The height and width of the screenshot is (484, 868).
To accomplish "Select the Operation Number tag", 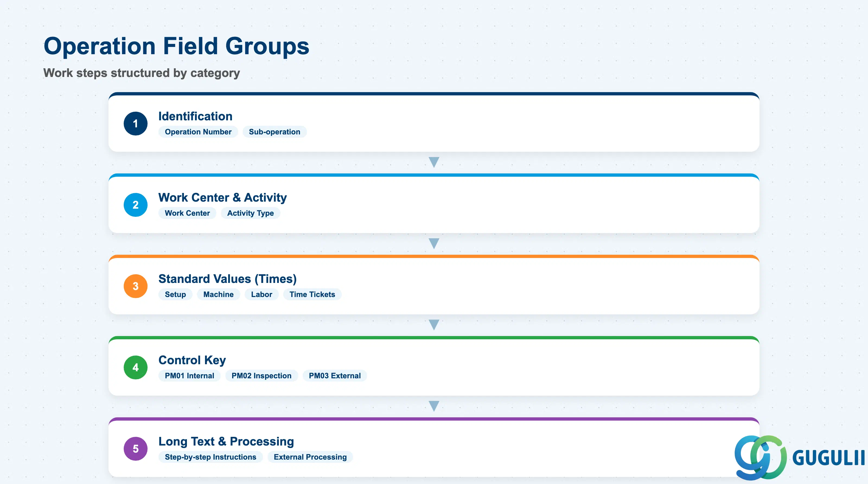I will 198,132.
